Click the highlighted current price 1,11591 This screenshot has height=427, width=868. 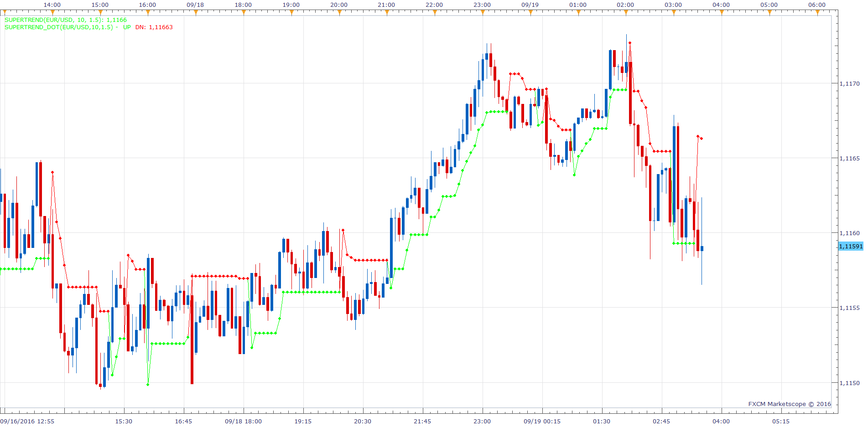(851, 247)
